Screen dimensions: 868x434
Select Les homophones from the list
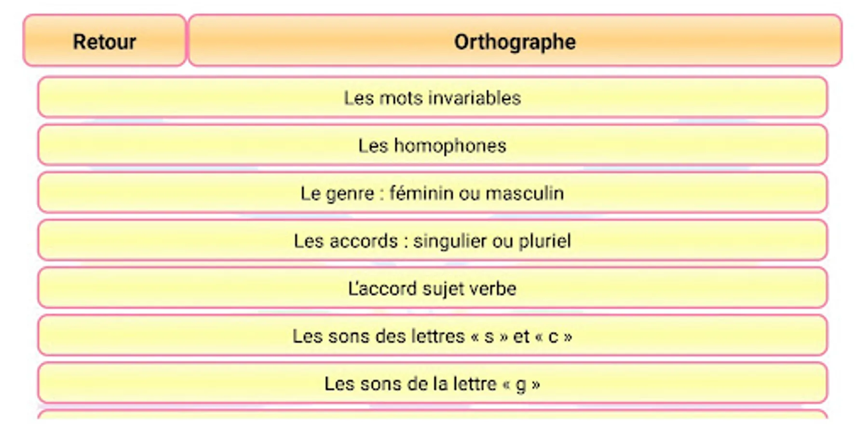click(x=433, y=145)
